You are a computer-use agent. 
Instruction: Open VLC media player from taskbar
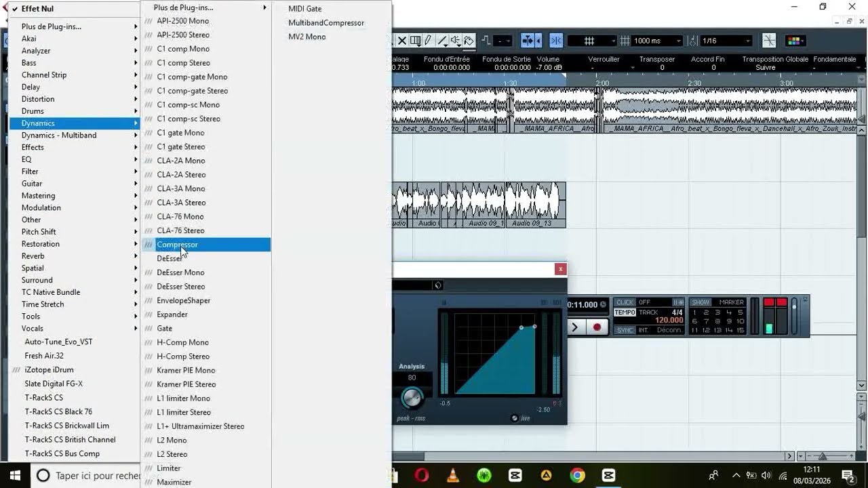pos(452,475)
